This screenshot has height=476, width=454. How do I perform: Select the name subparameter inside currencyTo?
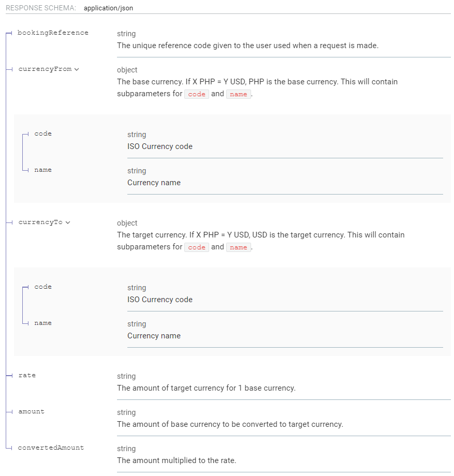click(x=43, y=323)
